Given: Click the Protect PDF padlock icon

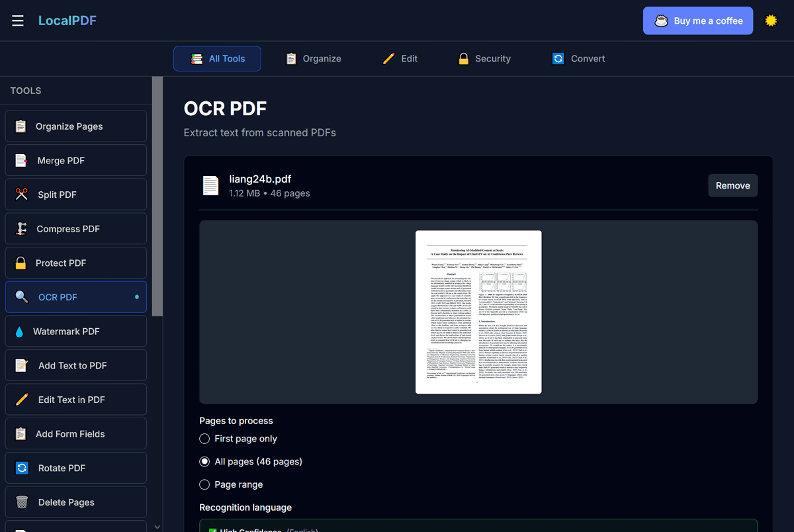Looking at the screenshot, I should tap(21, 263).
